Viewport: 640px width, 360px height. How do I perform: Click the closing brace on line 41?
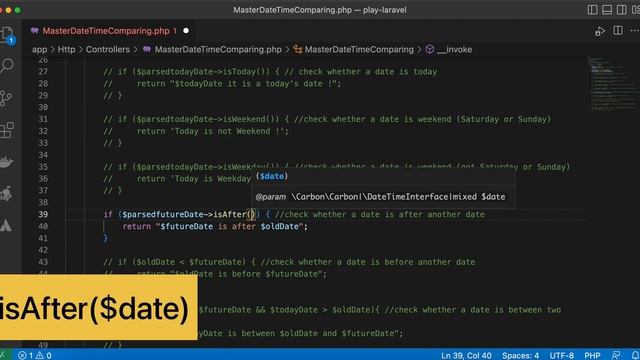tap(106, 238)
